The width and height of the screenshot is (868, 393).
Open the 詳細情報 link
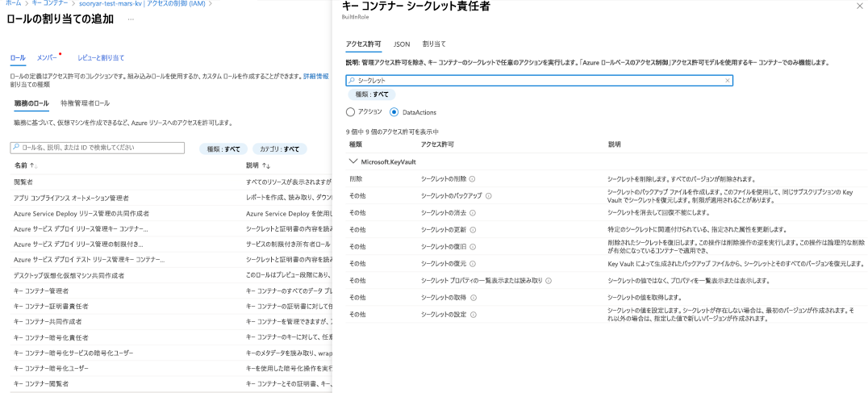tap(315, 76)
